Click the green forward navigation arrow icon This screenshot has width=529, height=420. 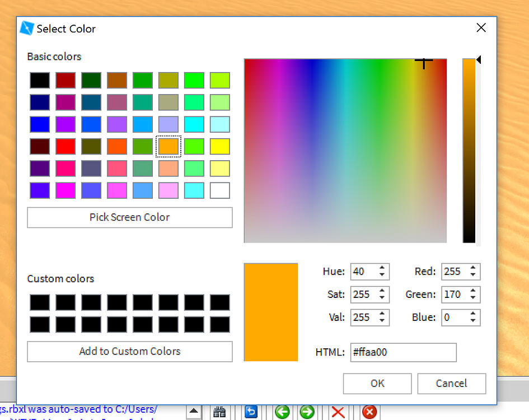(307, 411)
